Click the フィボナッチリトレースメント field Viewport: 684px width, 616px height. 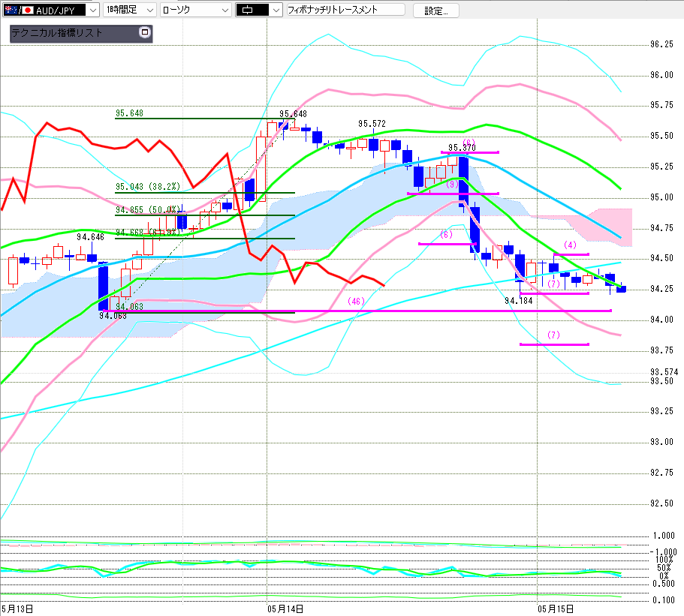click(x=346, y=10)
